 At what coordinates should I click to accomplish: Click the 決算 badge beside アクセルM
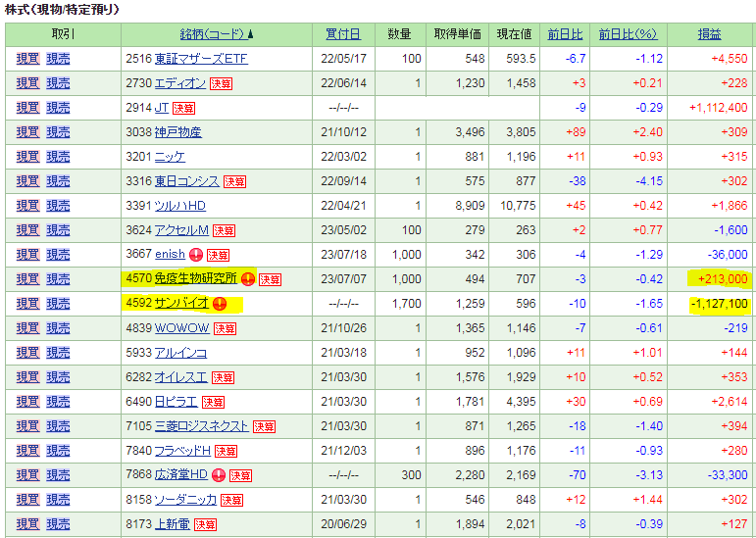224,231
